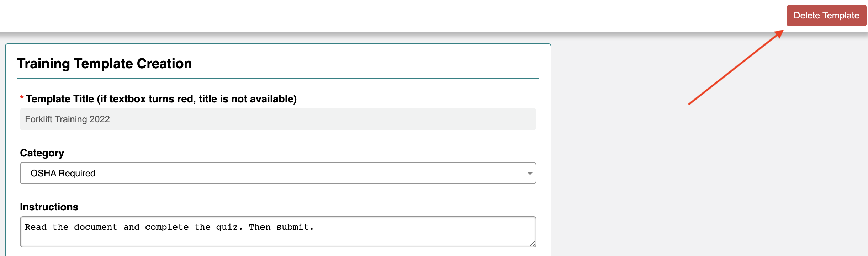Click the Instructions label text
Screen dimensions: 868x256
tap(49, 207)
